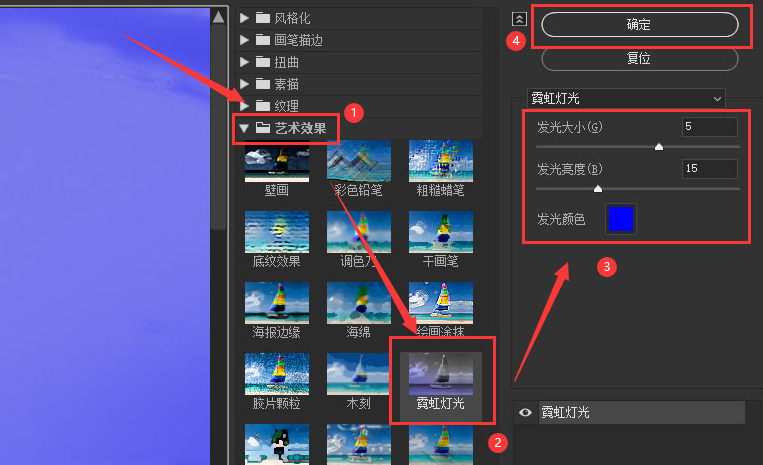Click the 艺术效果 folder icon
The image size is (763, 465).
pos(263,128)
